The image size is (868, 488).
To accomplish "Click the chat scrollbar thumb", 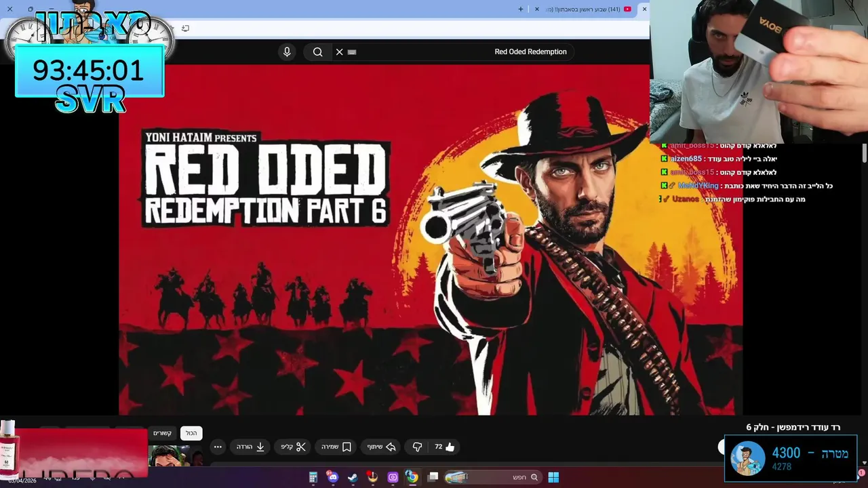I will tap(865, 152).
